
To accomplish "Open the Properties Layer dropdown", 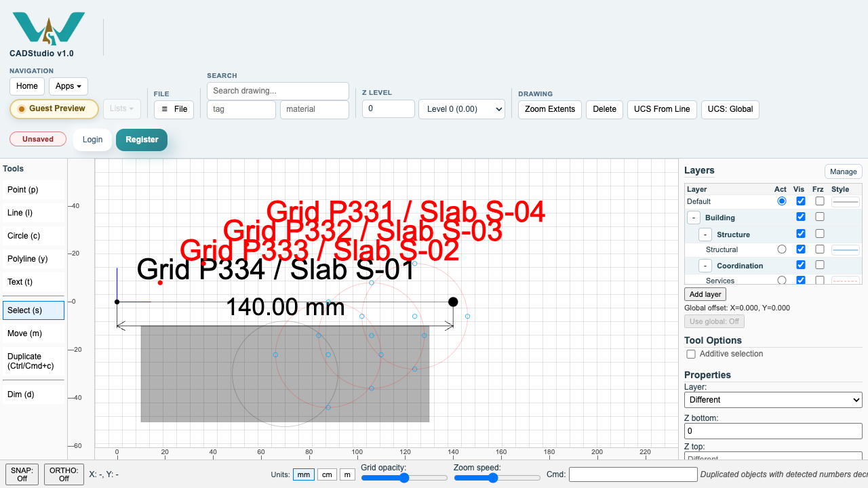I will pos(773,400).
